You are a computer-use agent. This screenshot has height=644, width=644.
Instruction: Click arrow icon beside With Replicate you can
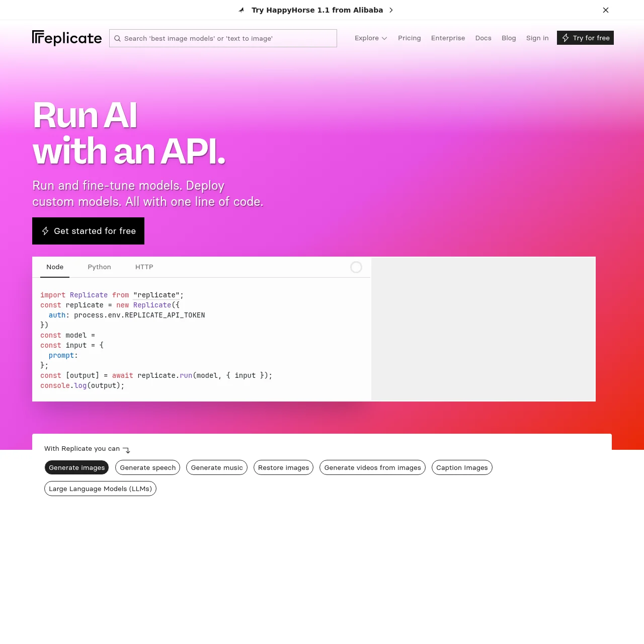point(127,450)
